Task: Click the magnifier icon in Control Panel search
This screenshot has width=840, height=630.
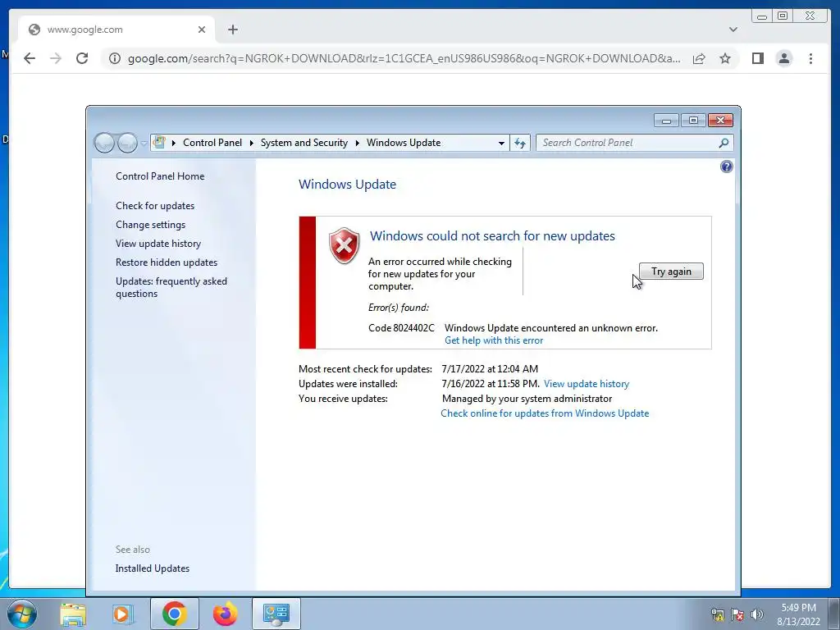Action: click(724, 143)
